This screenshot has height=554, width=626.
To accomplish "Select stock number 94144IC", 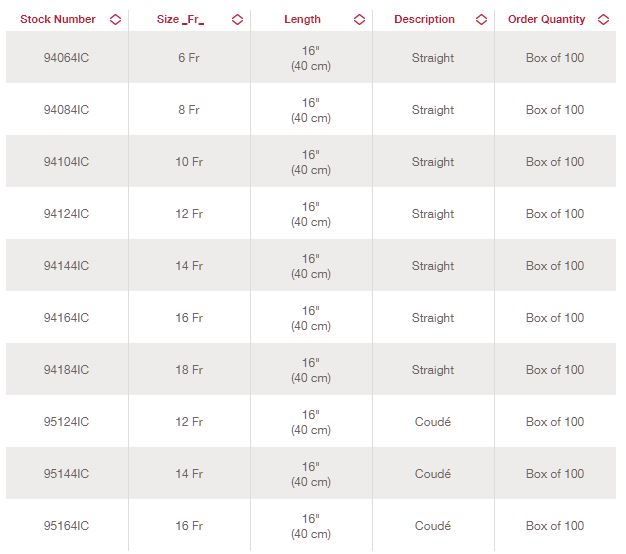I will click(x=66, y=266).
